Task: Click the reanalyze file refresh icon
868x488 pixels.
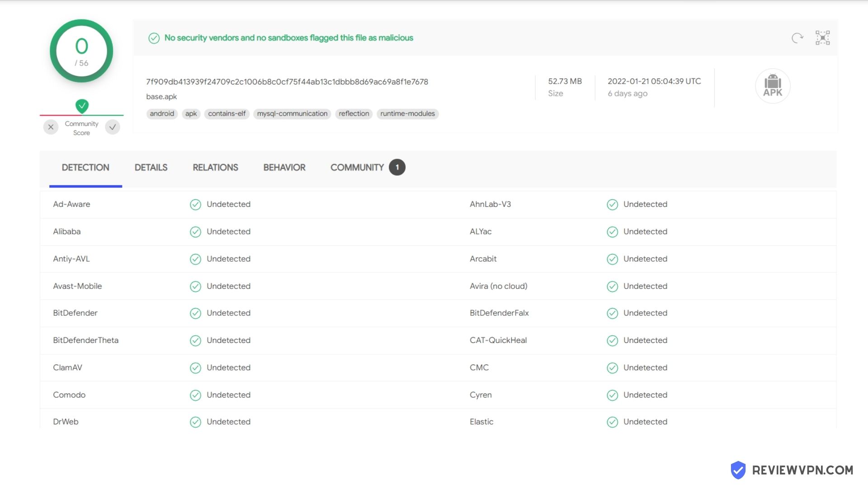Action: point(797,38)
